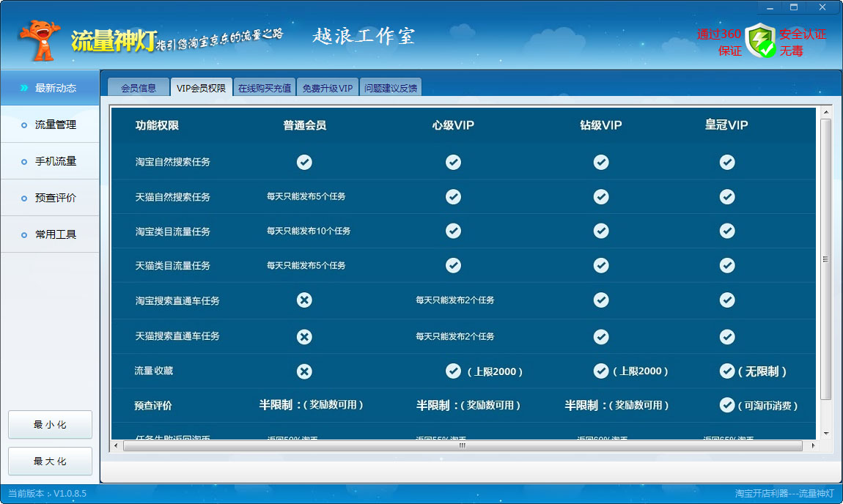
Task: Click the 钻级VIP checkmark for 流量收藏
Action: pyautogui.click(x=601, y=371)
